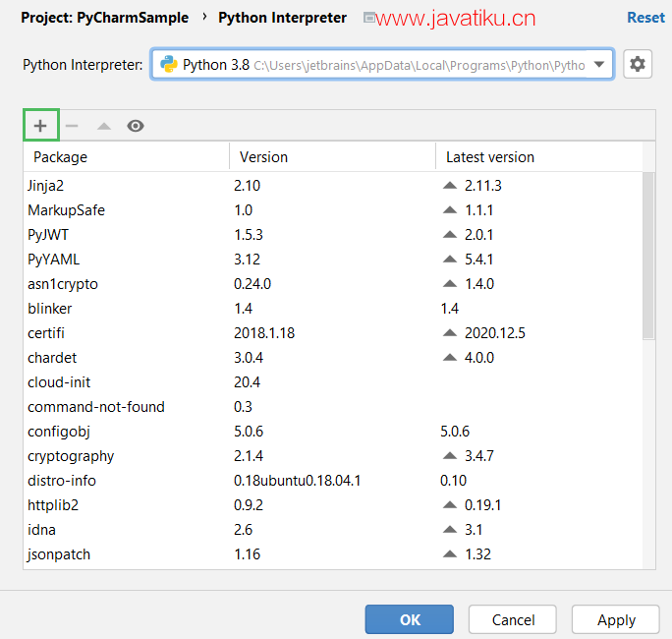Select the chardet package row
This screenshot has height=639, width=672.
[333, 358]
